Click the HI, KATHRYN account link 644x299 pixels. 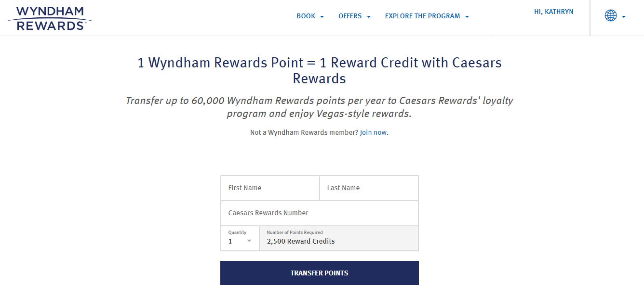click(554, 11)
